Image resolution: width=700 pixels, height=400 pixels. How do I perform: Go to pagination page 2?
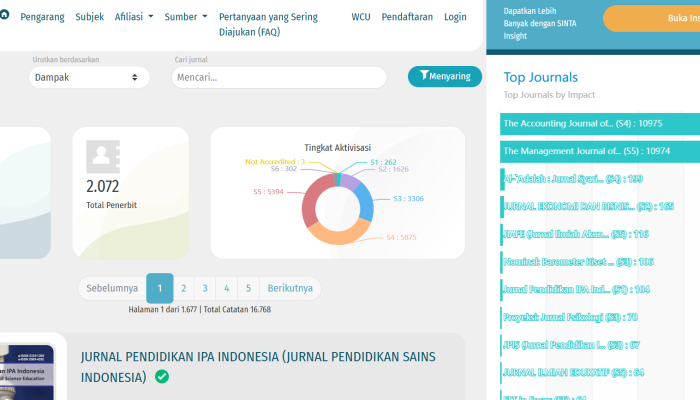183,288
